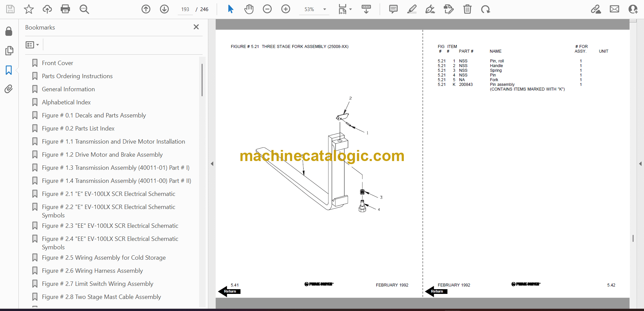Viewport: 644px width, 311px height.
Task: Open the Attachments paperclip panel
Action: click(9, 89)
